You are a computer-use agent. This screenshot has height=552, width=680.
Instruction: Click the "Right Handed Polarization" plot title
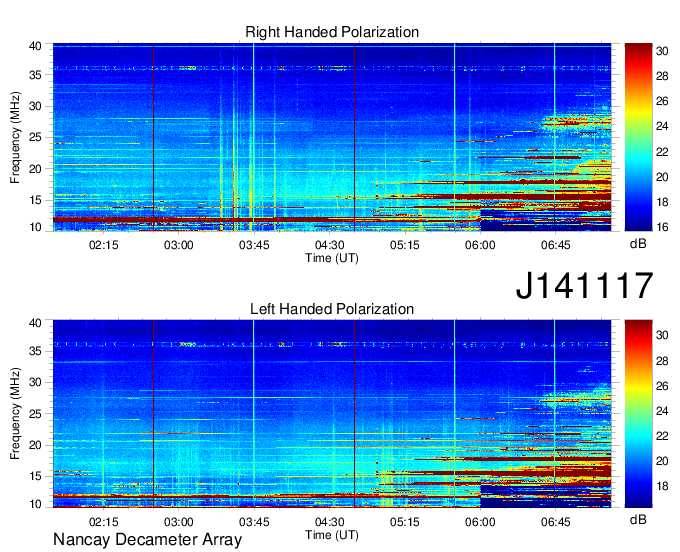(x=332, y=32)
